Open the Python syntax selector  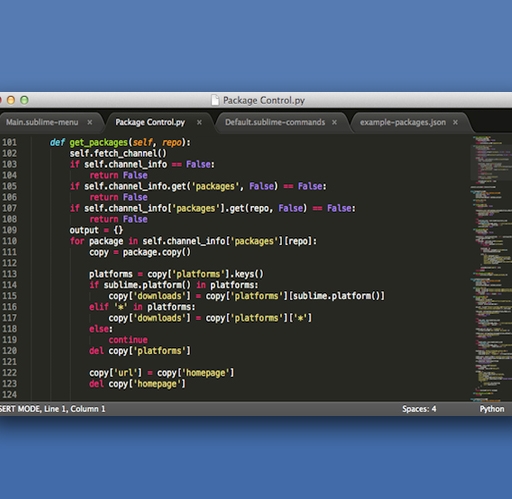(x=492, y=409)
